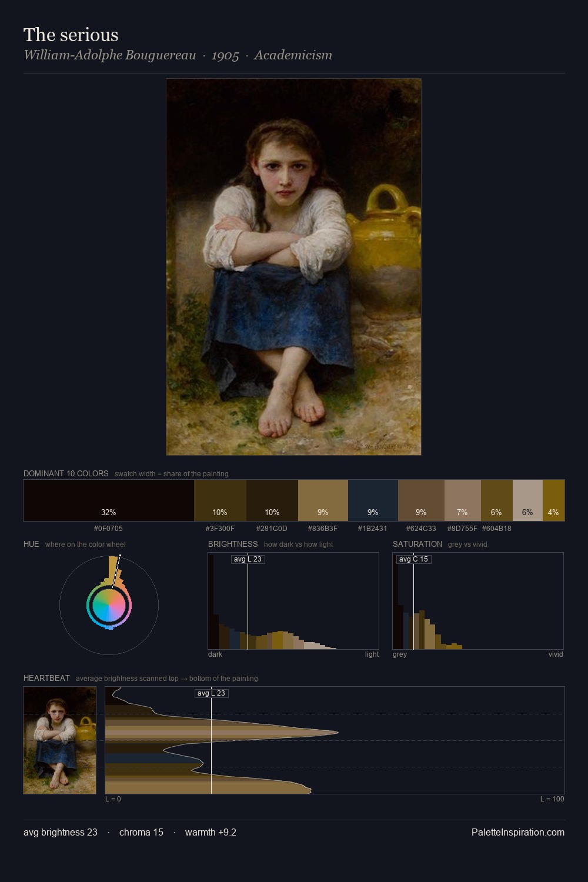Click the Academicism style label
The width and height of the screenshot is (588, 882).
[293, 55]
